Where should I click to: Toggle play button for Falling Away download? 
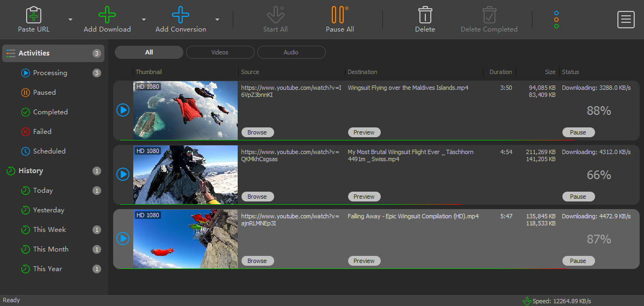pyautogui.click(x=123, y=238)
